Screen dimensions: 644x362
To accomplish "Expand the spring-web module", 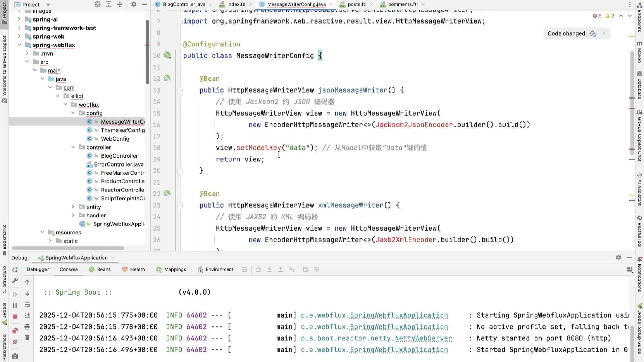I will 19,36.
